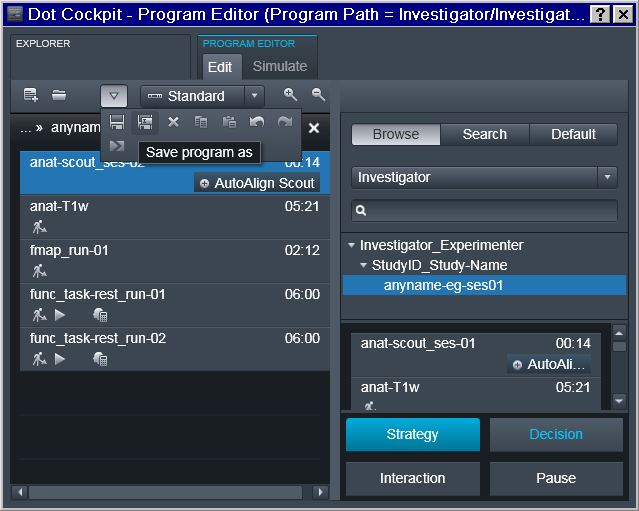Viewport: 639px width, 511px height.
Task: Click the anat-scout_ses-01 preview step
Action: pos(476,354)
